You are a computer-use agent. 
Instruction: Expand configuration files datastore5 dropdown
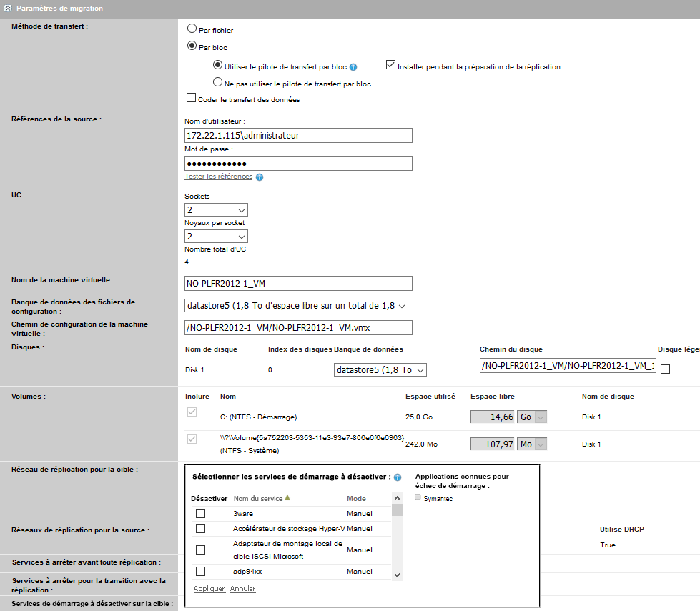(x=296, y=306)
